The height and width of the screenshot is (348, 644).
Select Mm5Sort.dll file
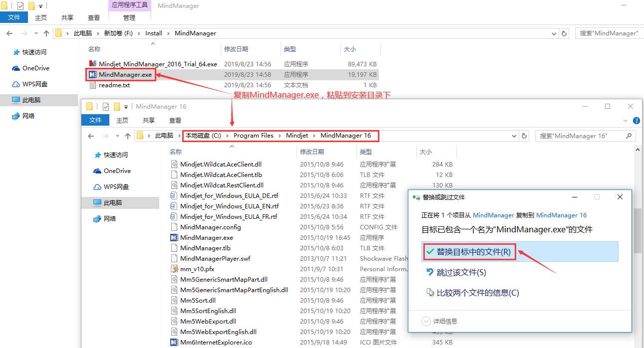click(x=198, y=301)
